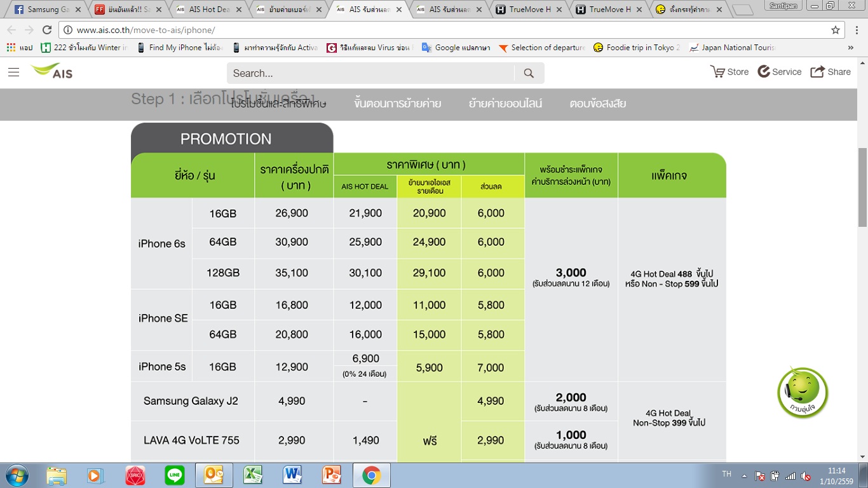Click the page vertical scrollbar thumb
This screenshot has width=868, height=488.
[x=862, y=187]
